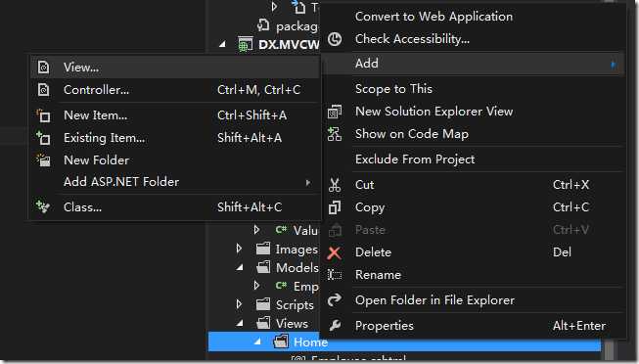Screen dimensions: 639x364
Task: Click the Properties wrench icon
Action: click(x=335, y=325)
